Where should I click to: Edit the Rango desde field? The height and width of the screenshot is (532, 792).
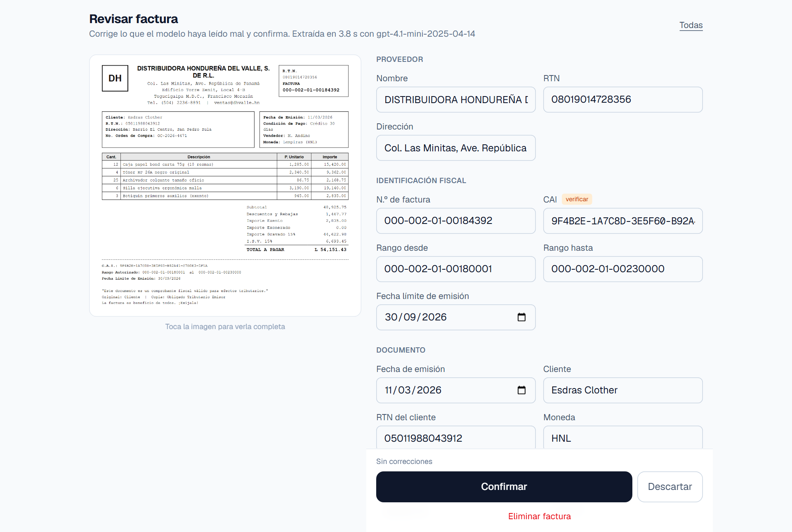[x=456, y=269]
